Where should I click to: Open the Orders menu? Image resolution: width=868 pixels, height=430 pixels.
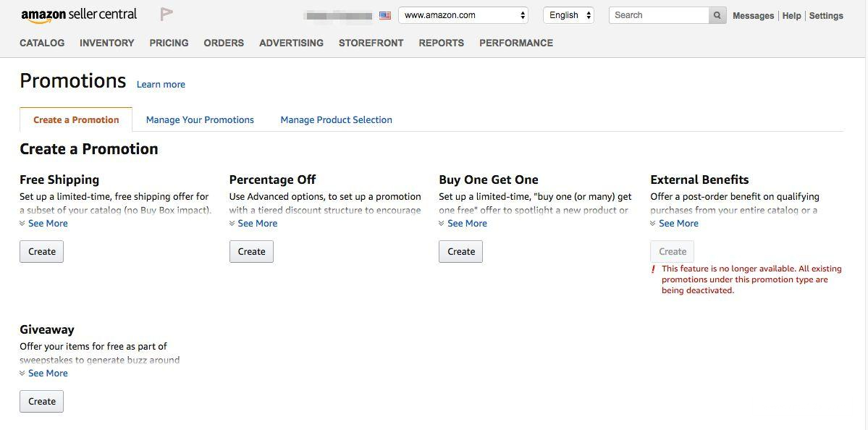[x=224, y=43]
